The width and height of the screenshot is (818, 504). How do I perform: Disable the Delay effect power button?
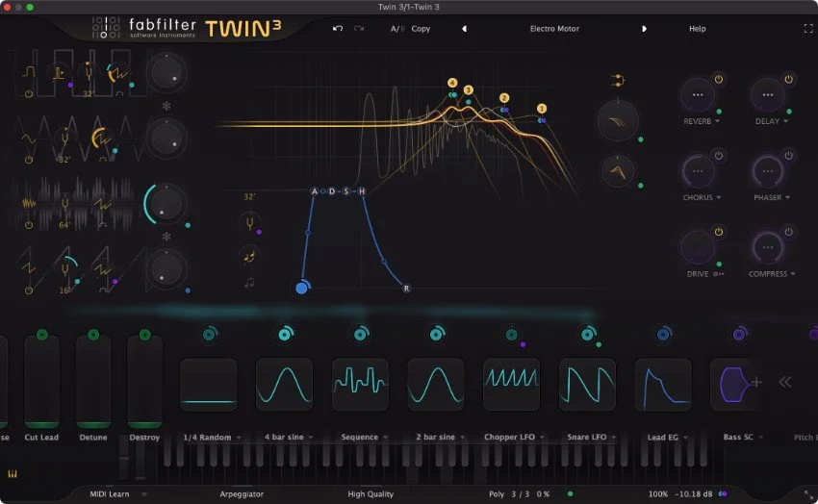pos(789,79)
